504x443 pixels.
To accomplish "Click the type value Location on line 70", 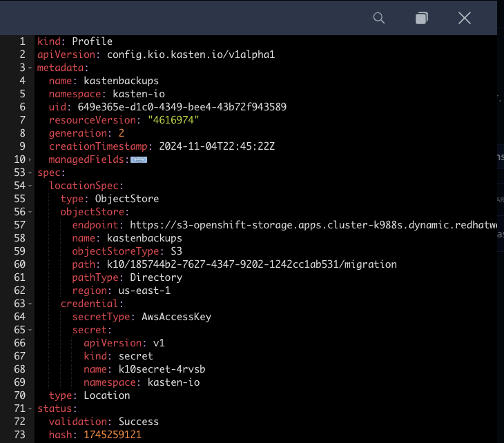I will click(107, 395).
